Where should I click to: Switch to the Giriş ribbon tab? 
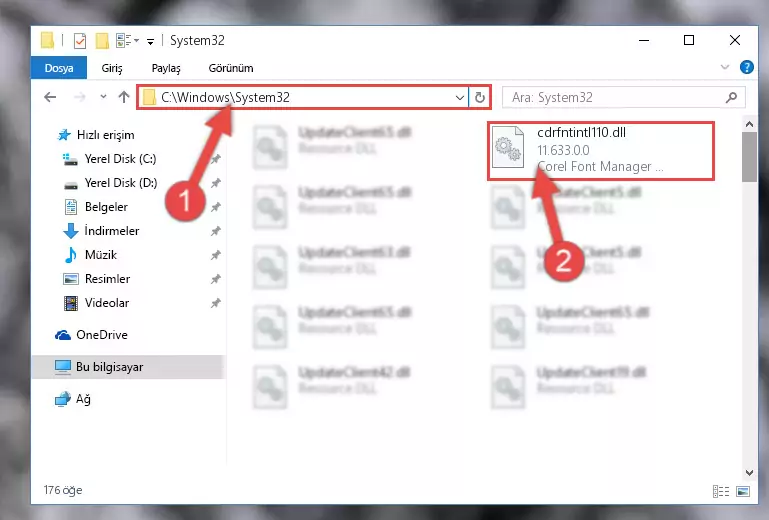pyautogui.click(x=112, y=68)
